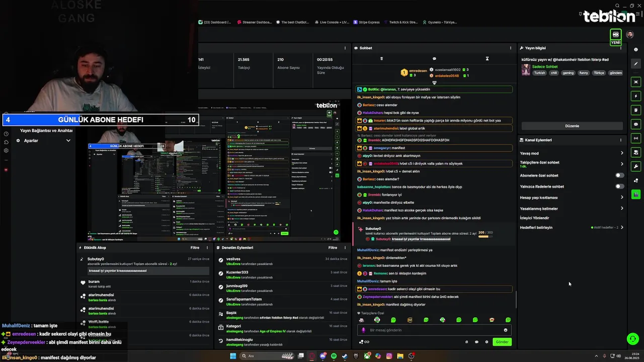Open the broadcast signal sidebar icon
Screen dimensions: 644x362
636,138
